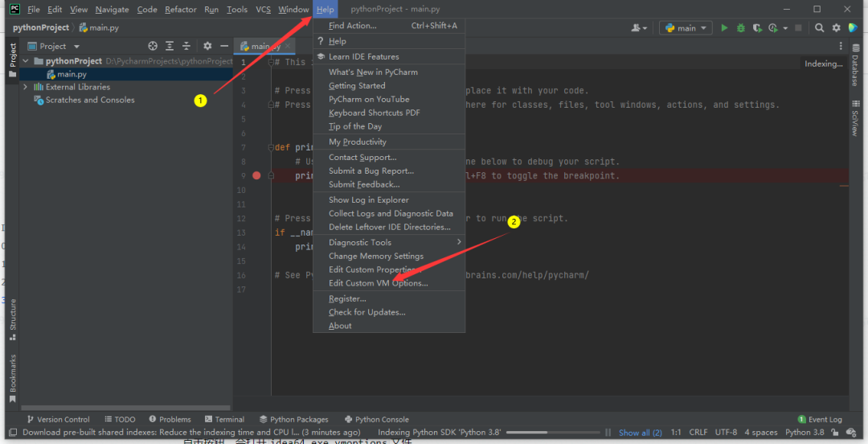
Task: Open the File menu
Action: point(34,10)
